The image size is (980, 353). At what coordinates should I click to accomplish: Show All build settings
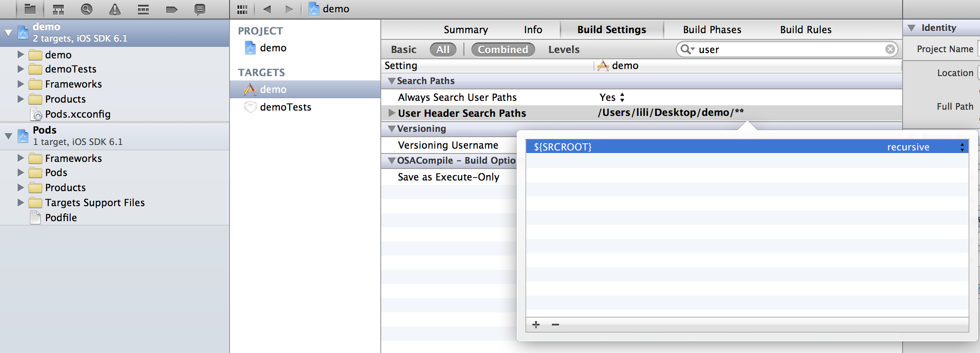443,50
